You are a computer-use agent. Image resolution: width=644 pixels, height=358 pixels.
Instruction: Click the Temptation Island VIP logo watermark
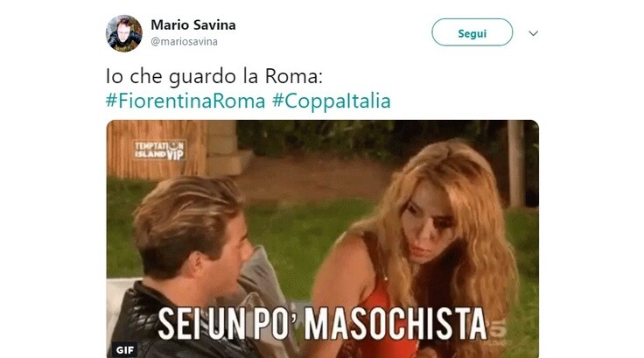[x=160, y=150]
